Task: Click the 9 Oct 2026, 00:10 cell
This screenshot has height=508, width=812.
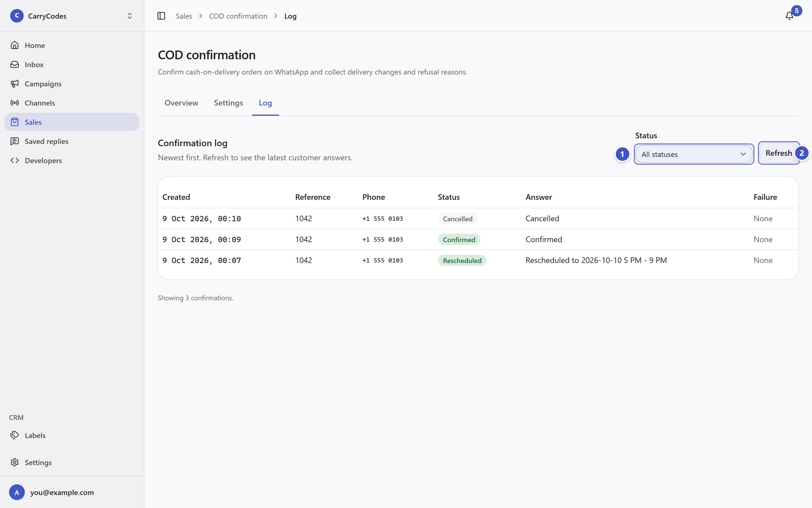Action: pos(202,219)
